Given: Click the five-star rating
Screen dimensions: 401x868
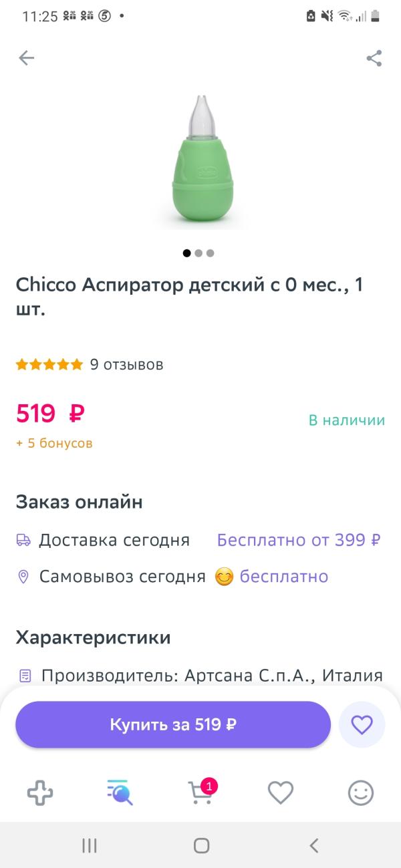Looking at the screenshot, I should 50,365.
